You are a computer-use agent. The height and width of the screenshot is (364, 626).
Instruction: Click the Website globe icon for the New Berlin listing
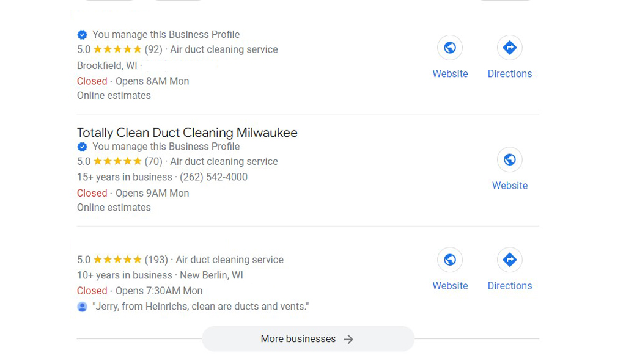tap(450, 259)
